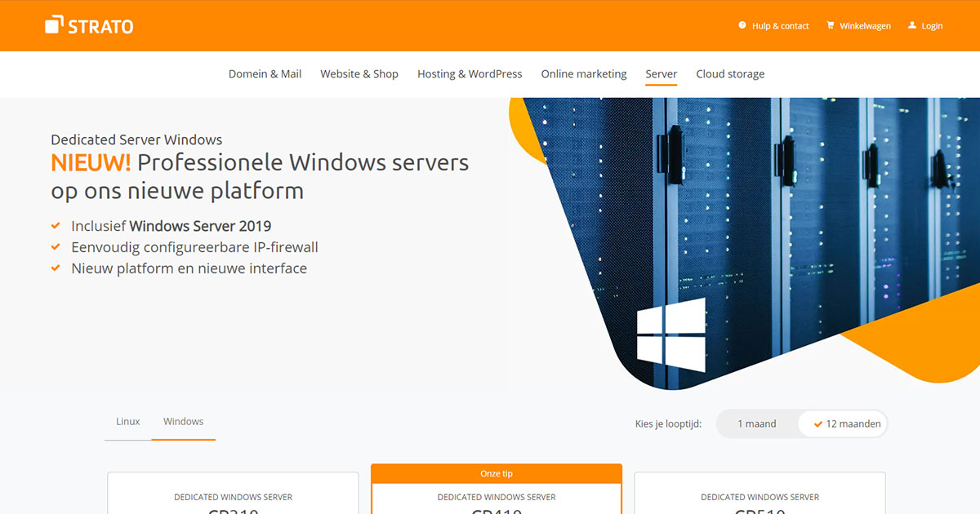Open the Cloud storage menu
Image resolution: width=980 pixels, height=514 pixels.
(x=730, y=73)
